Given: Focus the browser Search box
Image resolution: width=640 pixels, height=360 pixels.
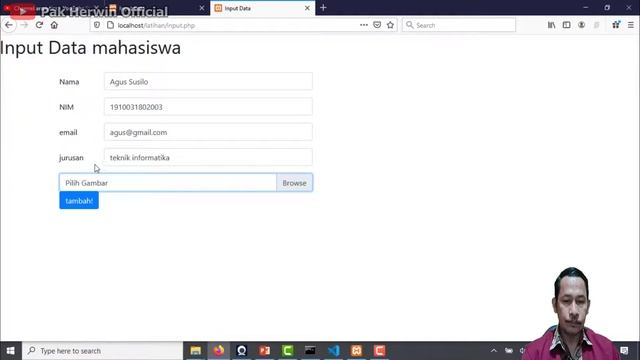Looking at the screenshot, I should [x=459, y=25].
